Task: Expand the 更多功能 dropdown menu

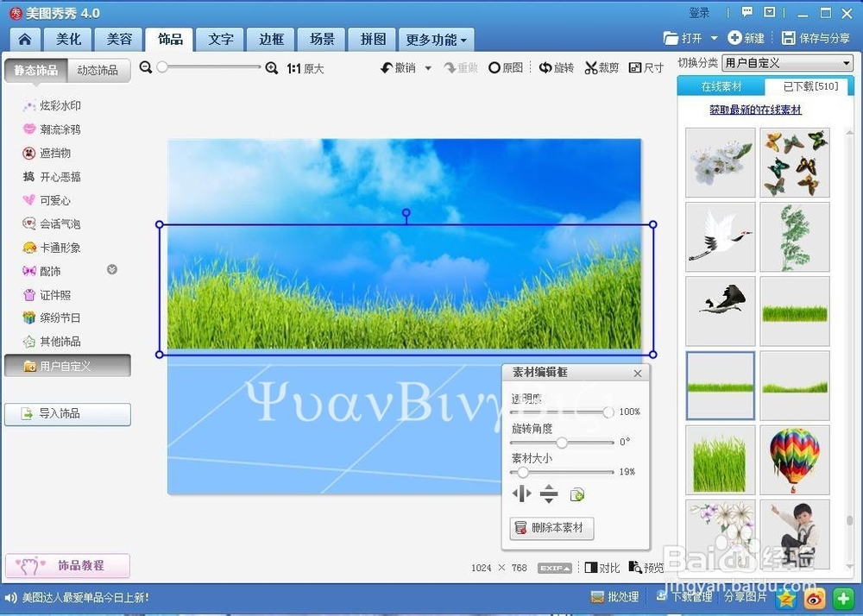Action: point(433,39)
